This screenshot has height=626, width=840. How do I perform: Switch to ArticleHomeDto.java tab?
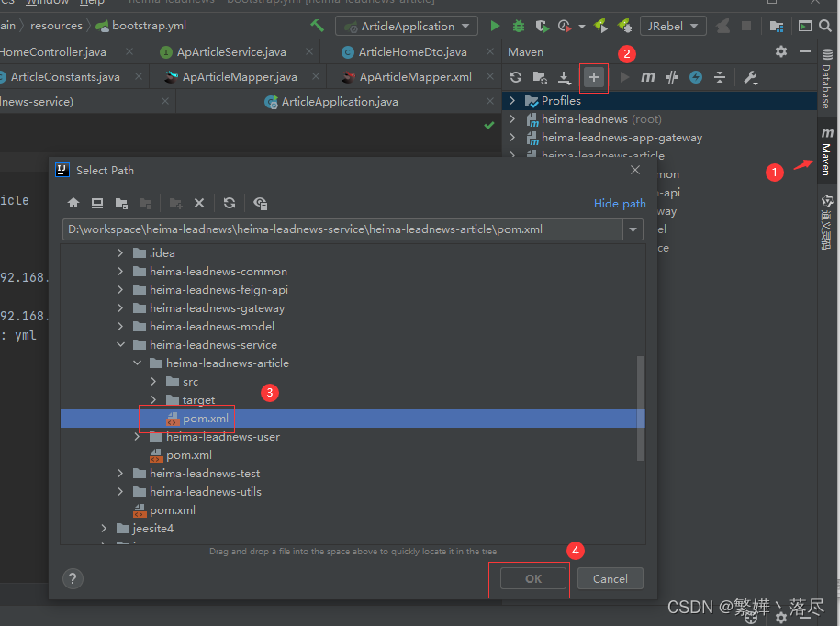(412, 52)
